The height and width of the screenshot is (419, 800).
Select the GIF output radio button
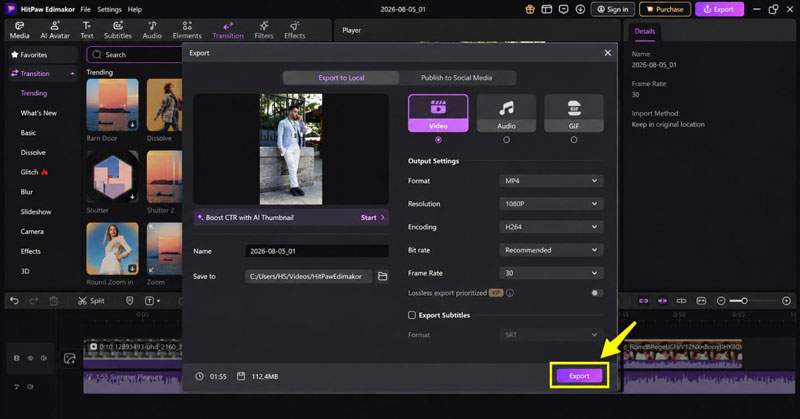[x=574, y=140]
